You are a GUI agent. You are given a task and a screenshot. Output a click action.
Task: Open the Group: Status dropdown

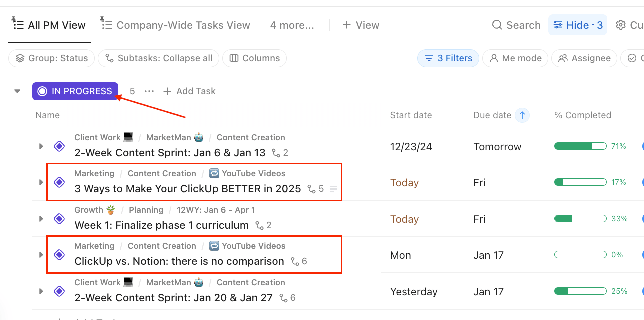[51, 58]
